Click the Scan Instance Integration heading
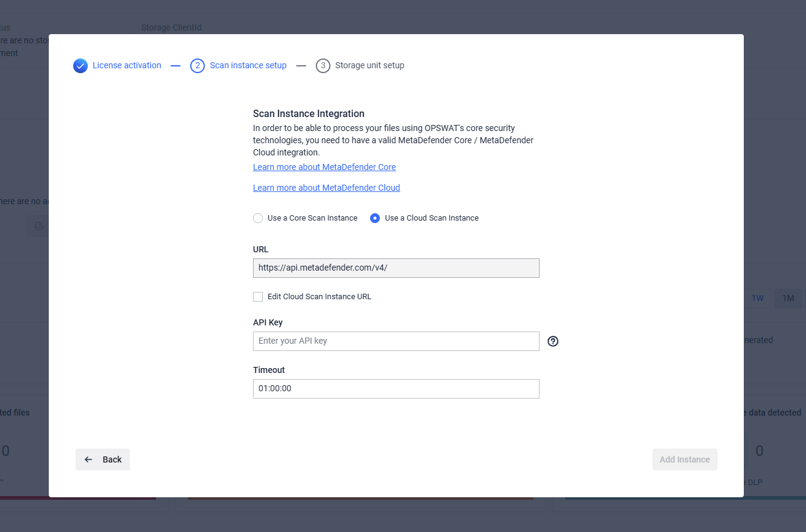This screenshot has height=532, width=806. pyautogui.click(x=308, y=113)
